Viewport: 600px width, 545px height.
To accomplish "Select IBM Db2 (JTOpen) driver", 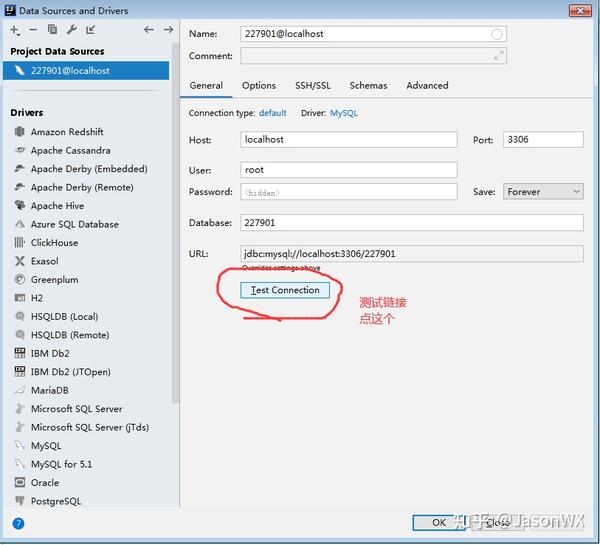I will point(70,372).
